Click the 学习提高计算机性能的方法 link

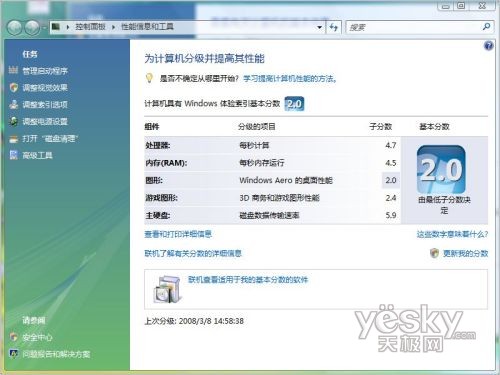290,79
